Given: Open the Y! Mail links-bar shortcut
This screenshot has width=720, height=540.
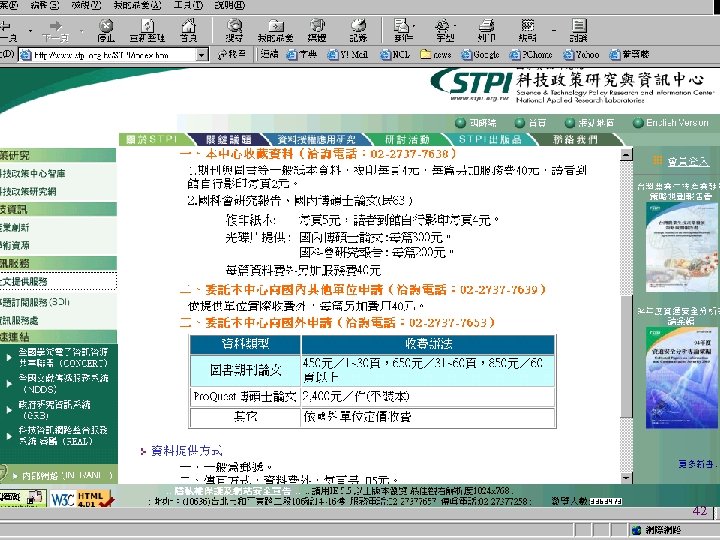Looking at the screenshot, I should coord(348,55).
